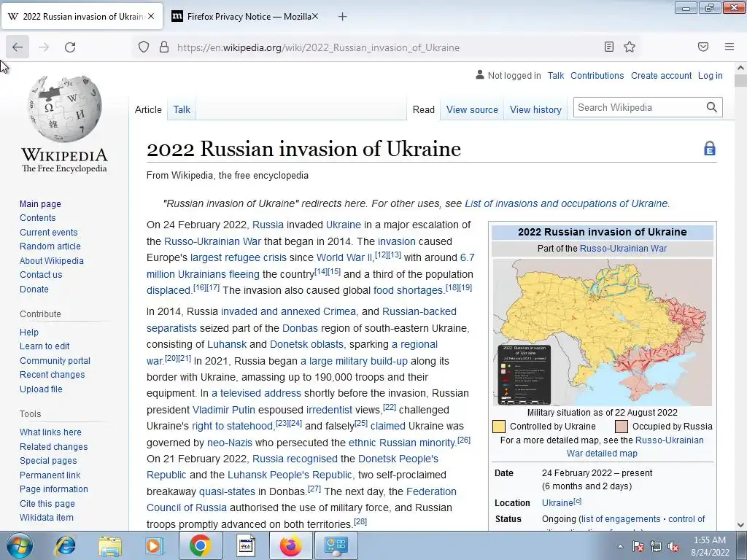Screen dimensions: 747x560
Task: Click the muted volume tray icon
Action: 673,546
